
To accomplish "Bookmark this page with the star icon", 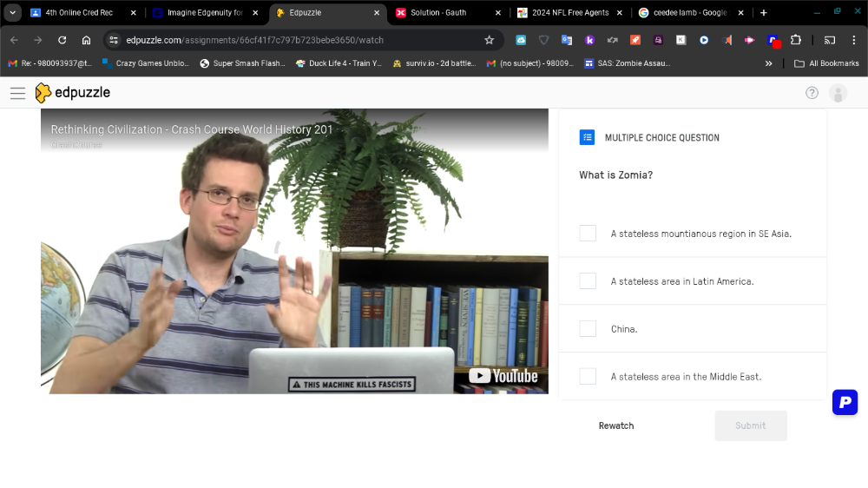I will [x=489, y=40].
